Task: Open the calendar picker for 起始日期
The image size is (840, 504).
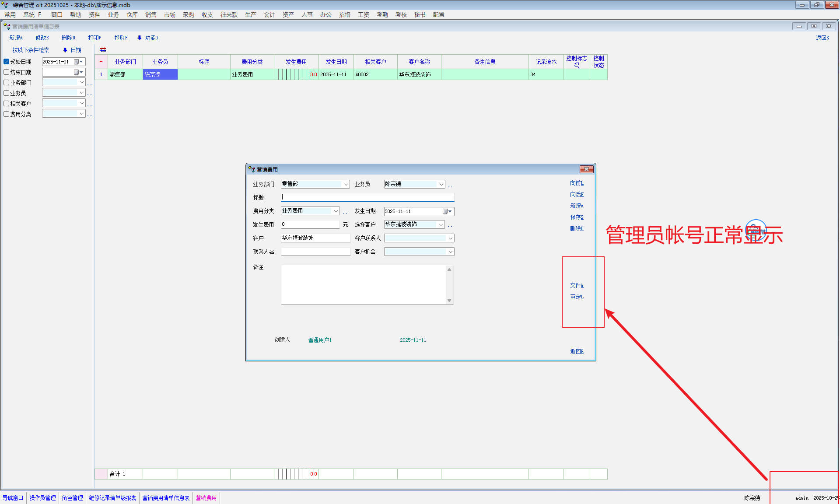Action: (78, 62)
